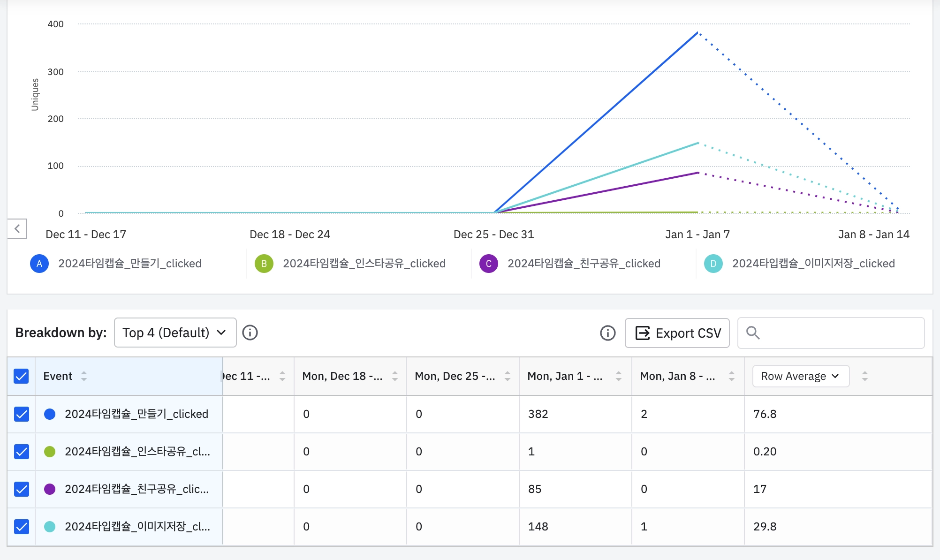Click legend badge C for 친구공유_clicked
The width and height of the screenshot is (940, 560).
pos(488,264)
